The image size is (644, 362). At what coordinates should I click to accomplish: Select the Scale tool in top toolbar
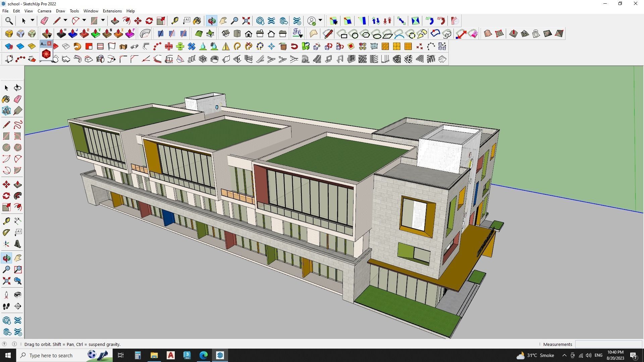click(x=161, y=21)
